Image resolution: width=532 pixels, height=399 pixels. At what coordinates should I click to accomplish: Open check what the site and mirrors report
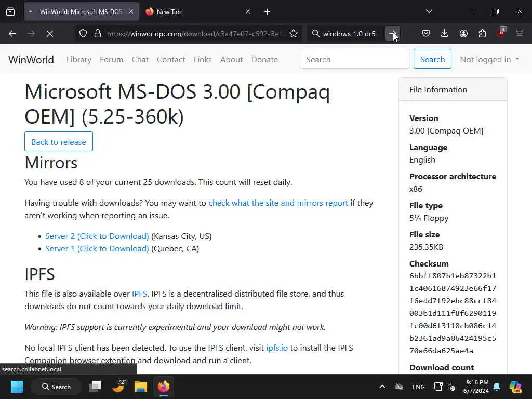point(278,203)
